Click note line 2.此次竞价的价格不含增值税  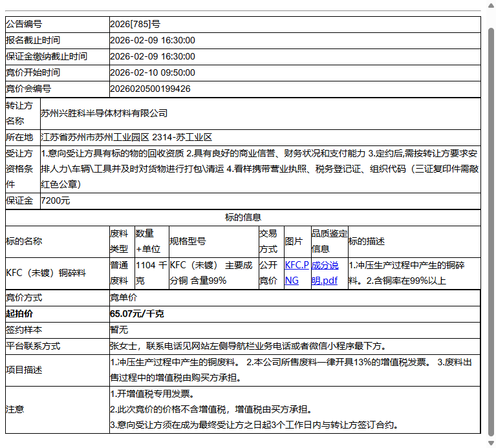coord(211,410)
